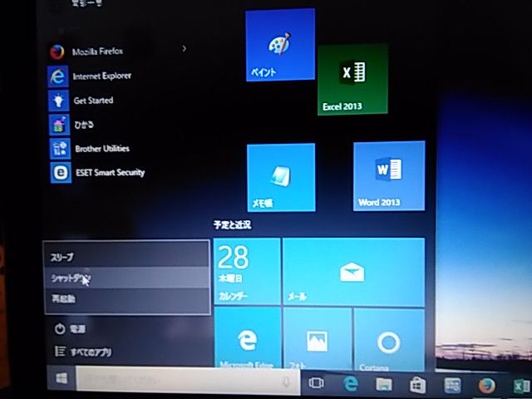Open File Explorer from the taskbar

[x=384, y=385]
